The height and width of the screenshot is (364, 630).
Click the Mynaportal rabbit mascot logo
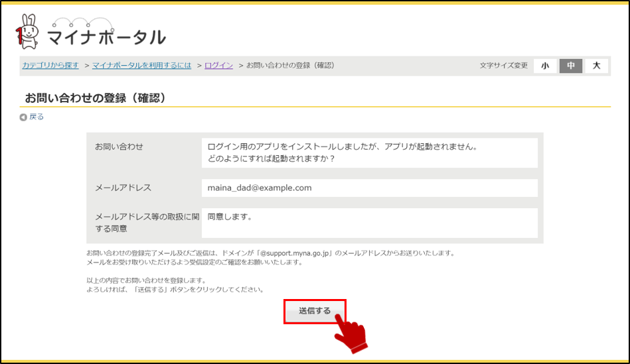tap(27, 32)
